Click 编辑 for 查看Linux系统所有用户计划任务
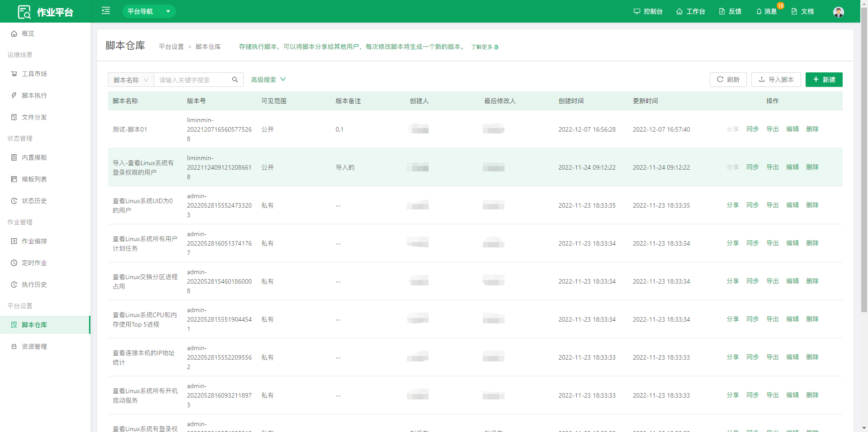 click(x=793, y=243)
